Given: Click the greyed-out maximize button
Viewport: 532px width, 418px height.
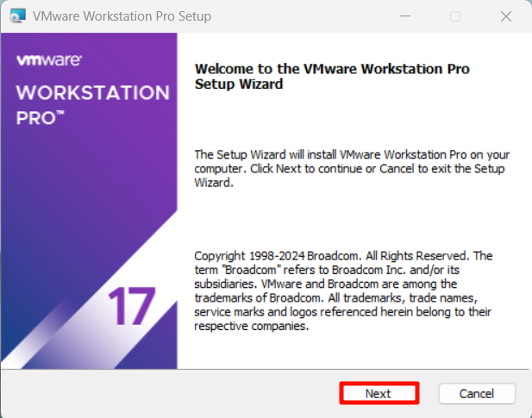Looking at the screenshot, I should point(455,16).
